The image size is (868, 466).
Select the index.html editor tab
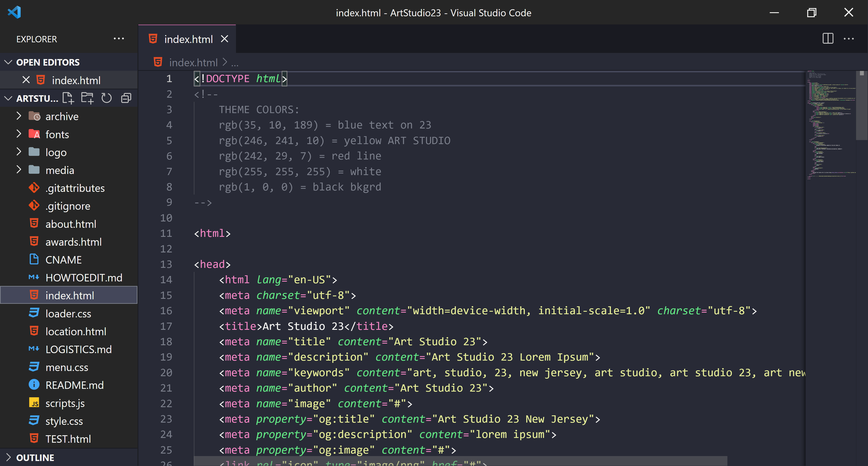(187, 39)
